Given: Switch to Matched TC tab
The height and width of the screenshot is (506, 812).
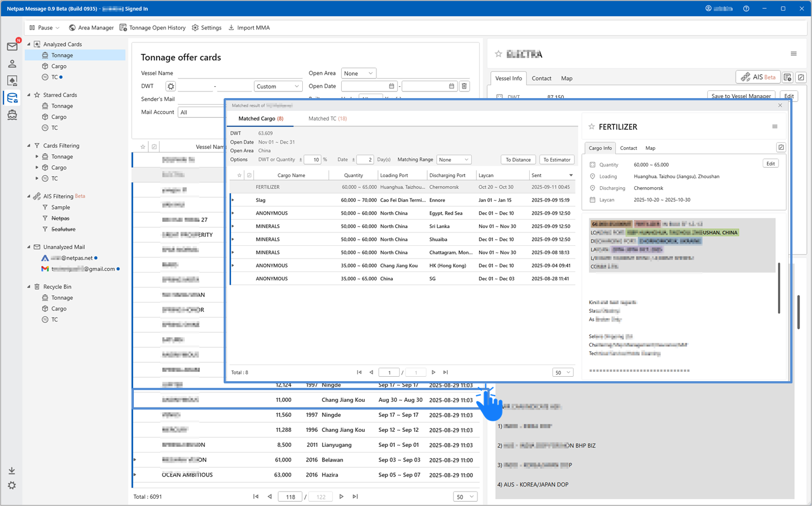Looking at the screenshot, I should 327,119.
